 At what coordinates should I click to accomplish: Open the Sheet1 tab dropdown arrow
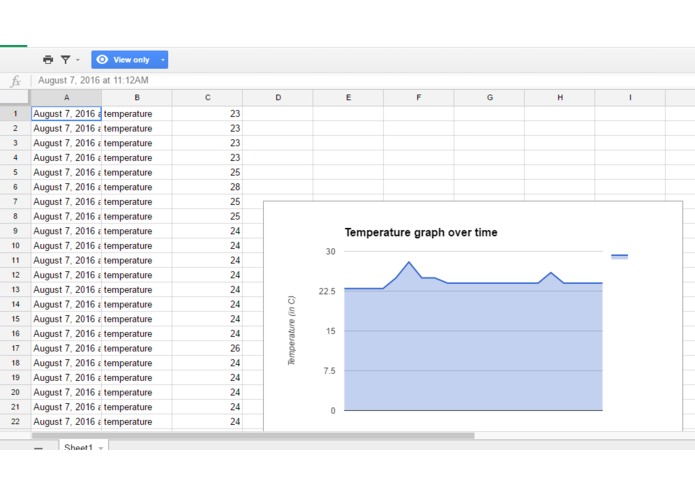coord(101,448)
